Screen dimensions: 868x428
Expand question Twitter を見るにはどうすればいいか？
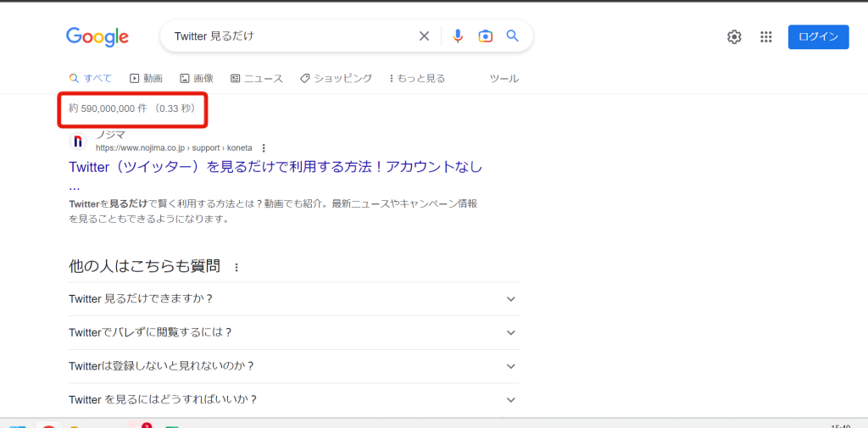294,400
